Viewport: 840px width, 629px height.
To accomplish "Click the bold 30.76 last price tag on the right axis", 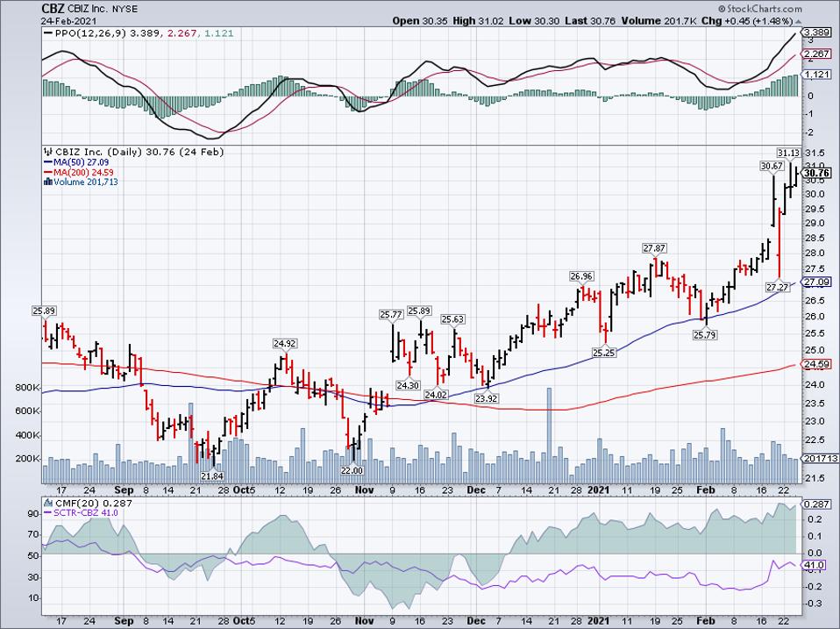I will pos(817,173).
